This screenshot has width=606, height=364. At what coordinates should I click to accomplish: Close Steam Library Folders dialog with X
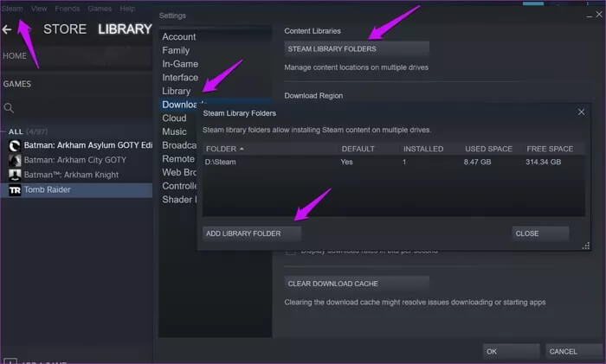coord(581,112)
